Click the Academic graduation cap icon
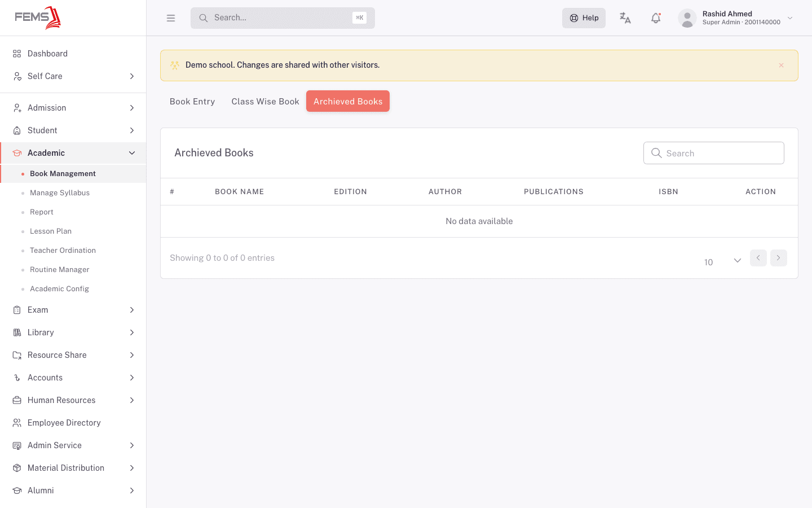 pyautogui.click(x=17, y=153)
